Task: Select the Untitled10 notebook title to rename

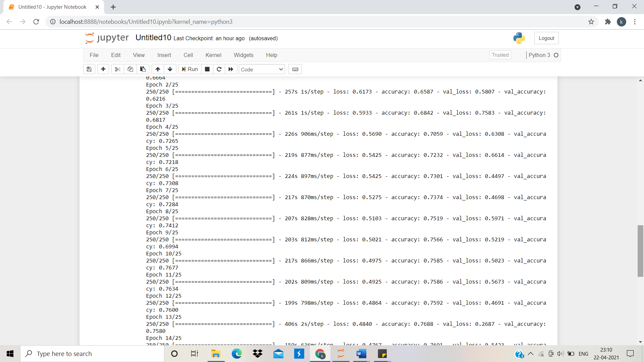Action: click(x=153, y=38)
